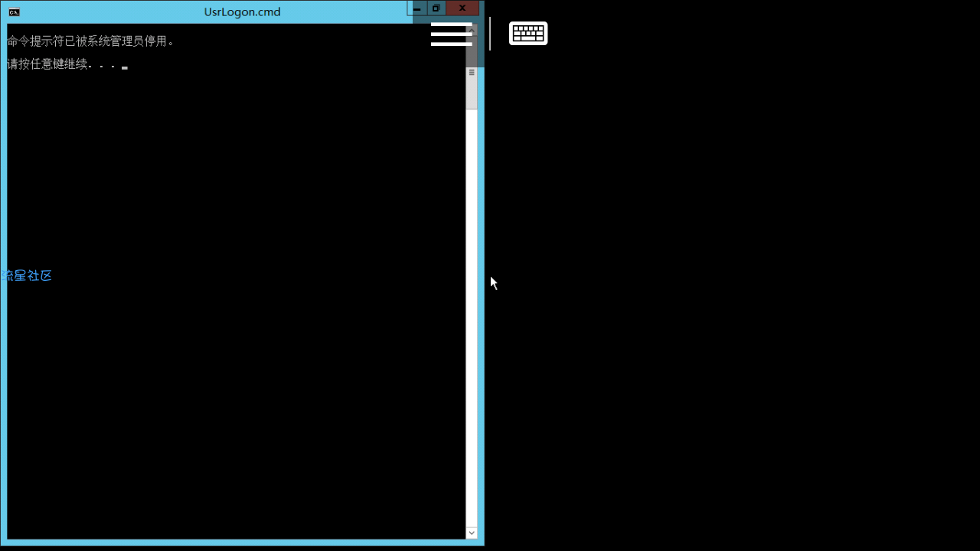Minimize the UsrLogon.cmd window
The width and height of the screenshot is (980, 551).
(x=417, y=8)
